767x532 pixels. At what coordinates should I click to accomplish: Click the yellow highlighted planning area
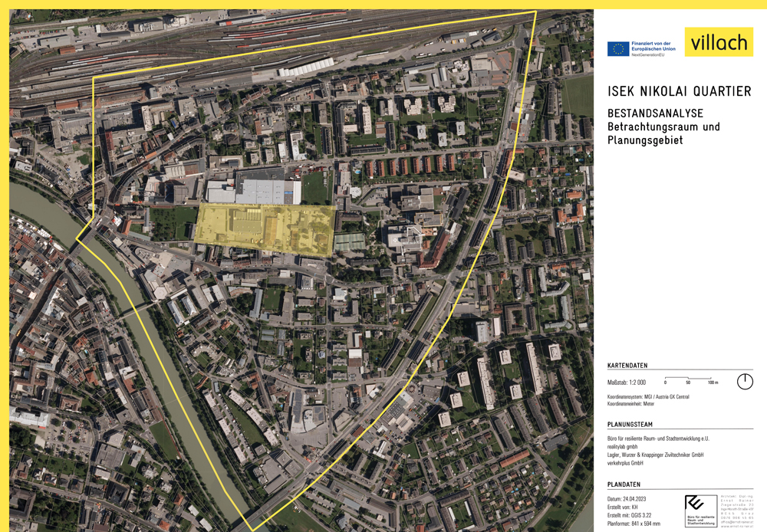pyautogui.click(x=265, y=229)
